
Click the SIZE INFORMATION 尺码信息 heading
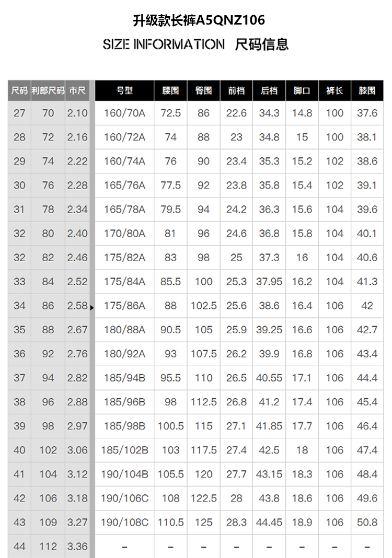(195, 44)
